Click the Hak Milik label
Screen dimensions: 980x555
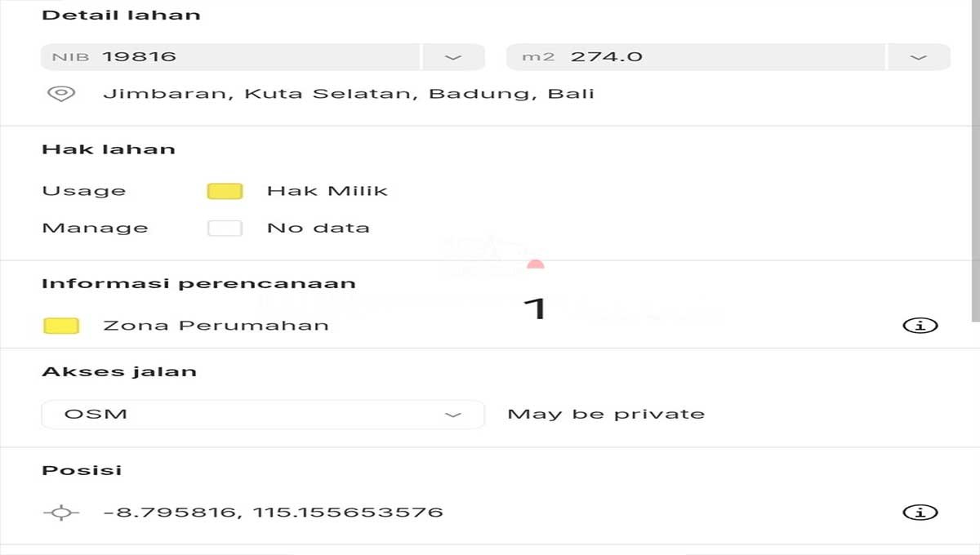[327, 192]
